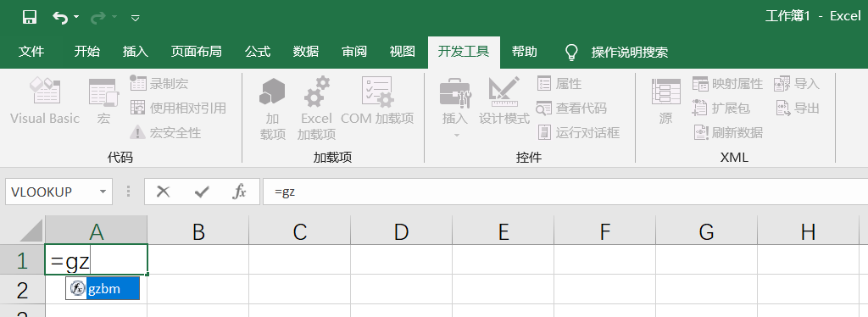
Task: Switch to the 视图 ribbon tab
Action: (x=403, y=52)
